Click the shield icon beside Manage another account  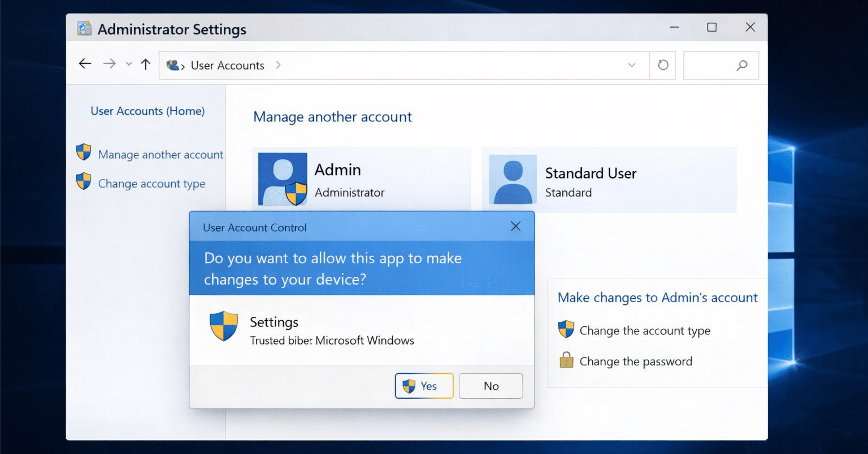point(83,152)
